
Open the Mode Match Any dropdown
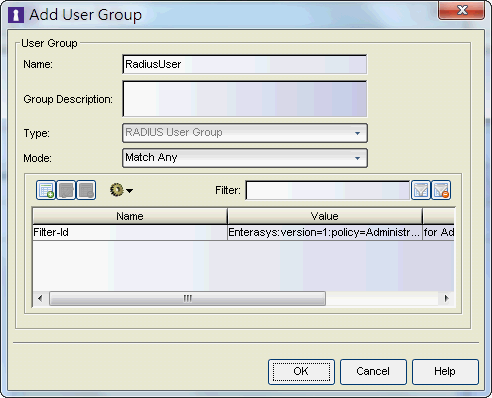coord(245,158)
